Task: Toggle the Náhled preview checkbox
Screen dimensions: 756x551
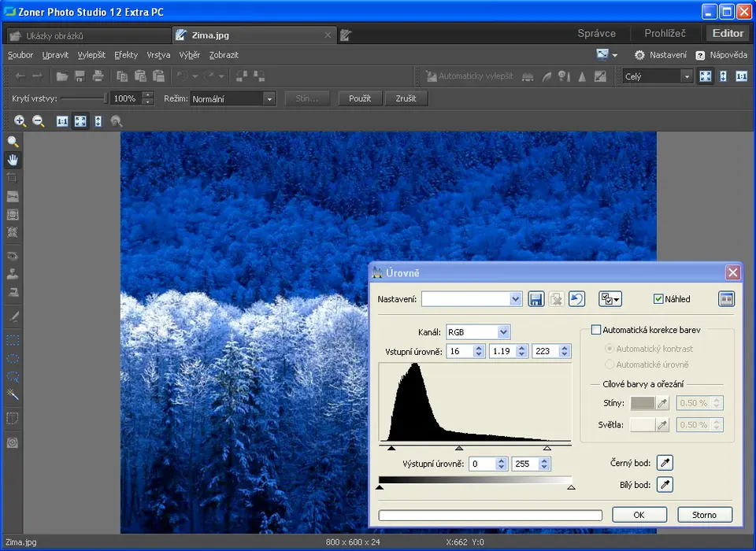Action: pos(658,299)
